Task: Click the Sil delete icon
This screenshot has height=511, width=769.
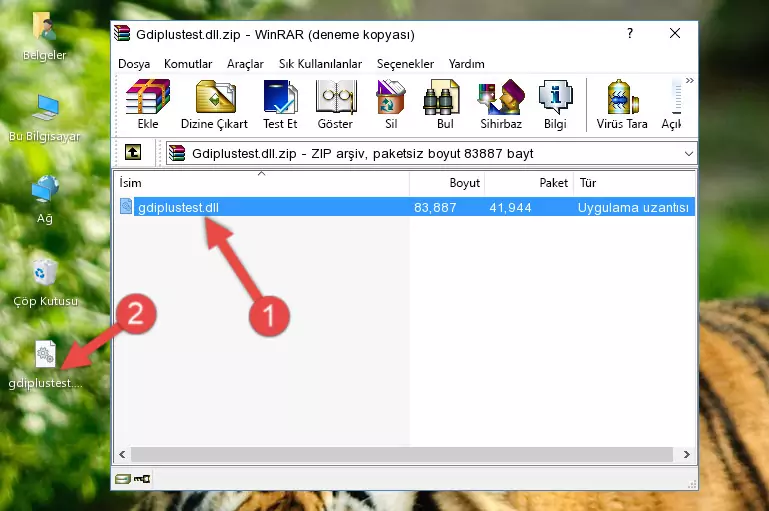Action: tap(391, 104)
